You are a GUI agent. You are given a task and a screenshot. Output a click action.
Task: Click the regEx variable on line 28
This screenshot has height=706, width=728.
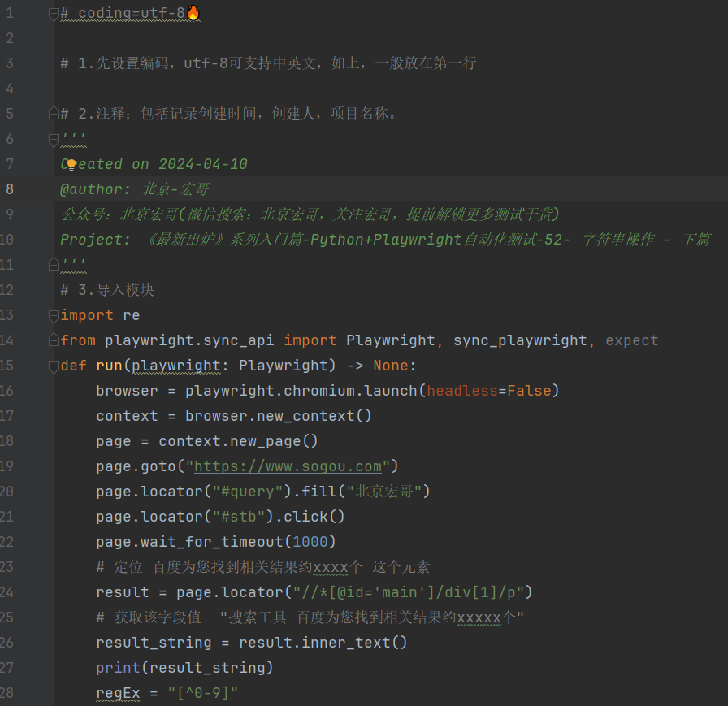[x=118, y=693]
